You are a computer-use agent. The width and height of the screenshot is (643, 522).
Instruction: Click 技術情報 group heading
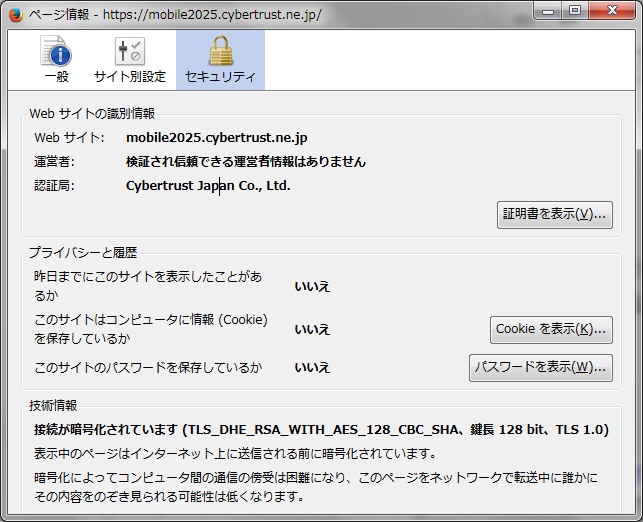click(53, 406)
